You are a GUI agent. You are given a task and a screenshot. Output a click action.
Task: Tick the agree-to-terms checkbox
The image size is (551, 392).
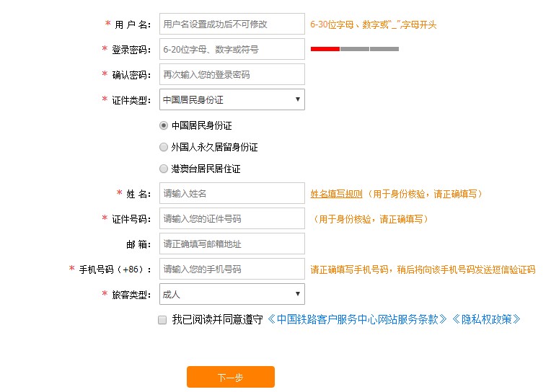point(162,320)
